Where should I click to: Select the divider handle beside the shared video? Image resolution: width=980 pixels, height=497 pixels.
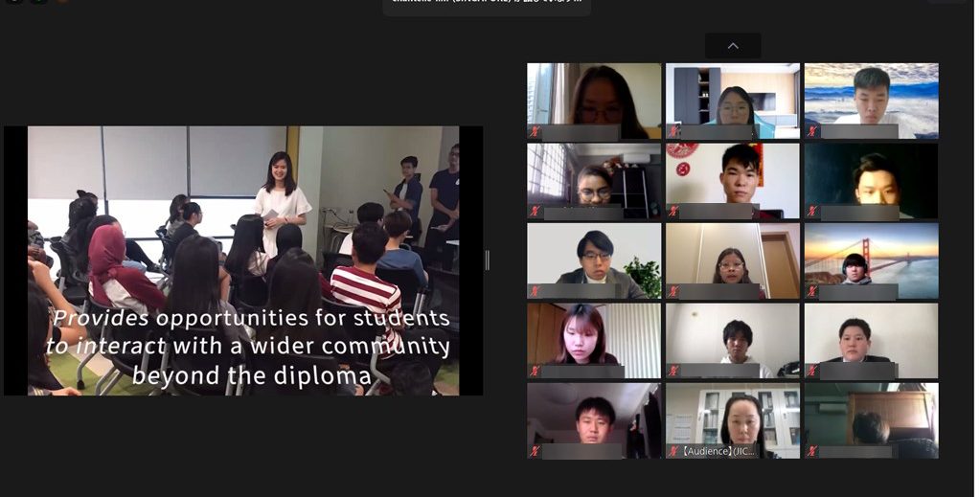click(x=488, y=260)
